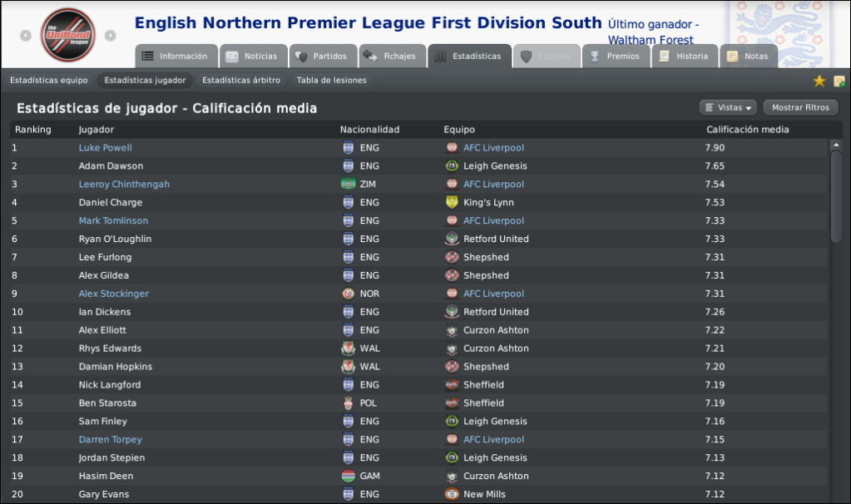This screenshot has width=851, height=504.
Task: Select Estadísticas equipo subtab
Action: [x=49, y=81]
